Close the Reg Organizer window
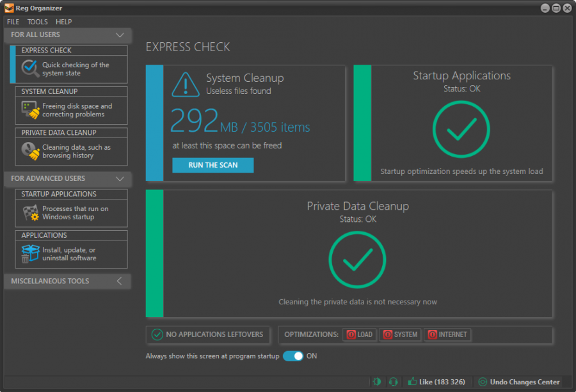Image resolution: width=576 pixels, height=392 pixels. (x=567, y=8)
